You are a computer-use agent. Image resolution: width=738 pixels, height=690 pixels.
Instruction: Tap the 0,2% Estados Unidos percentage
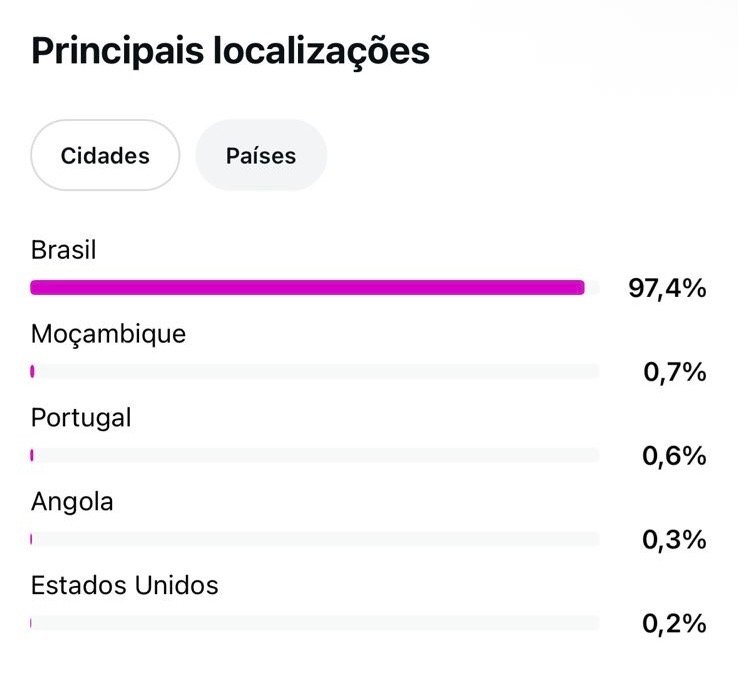674,624
